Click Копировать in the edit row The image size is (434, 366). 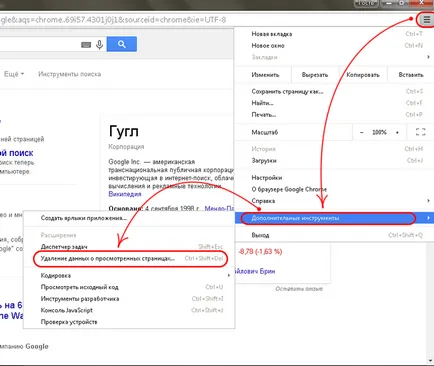(363, 75)
